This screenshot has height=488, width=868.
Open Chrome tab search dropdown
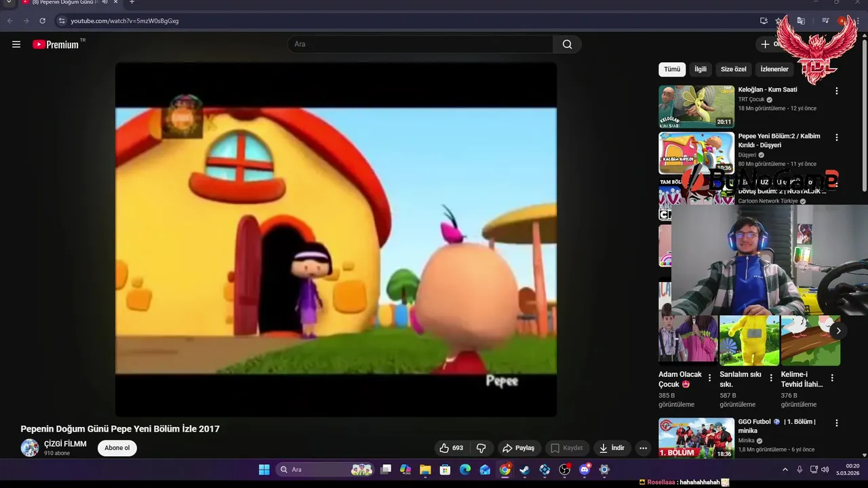[x=9, y=3]
